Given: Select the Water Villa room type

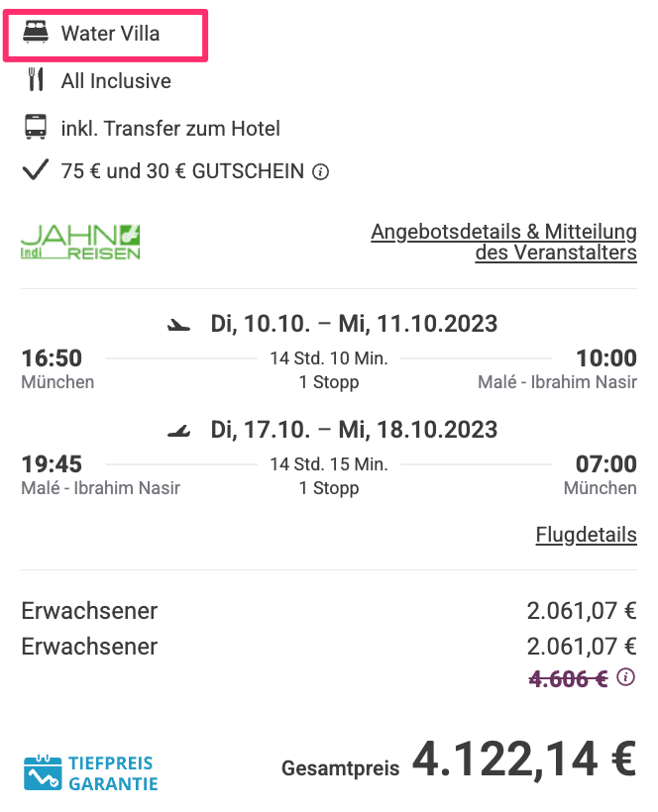Looking at the screenshot, I should coord(110,34).
